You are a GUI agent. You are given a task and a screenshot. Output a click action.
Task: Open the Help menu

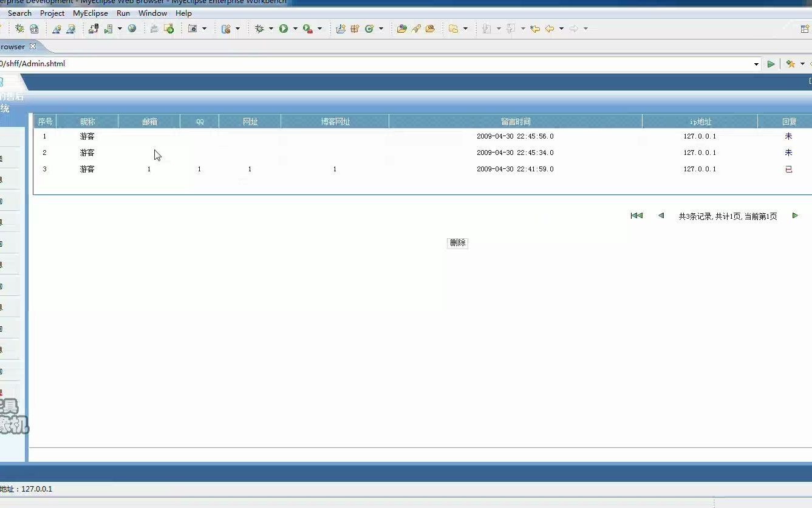click(x=183, y=13)
